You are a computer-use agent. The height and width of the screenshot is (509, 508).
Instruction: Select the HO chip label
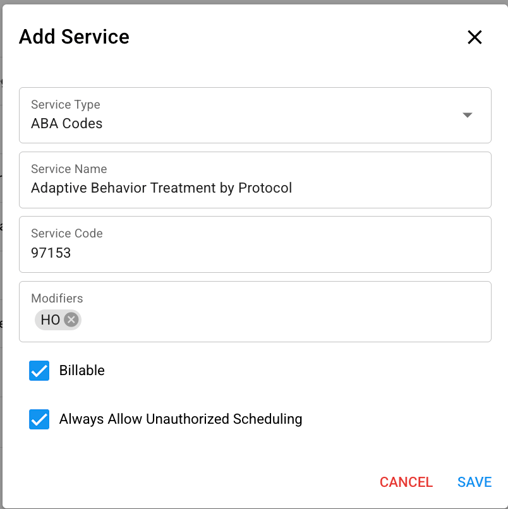pos(50,320)
